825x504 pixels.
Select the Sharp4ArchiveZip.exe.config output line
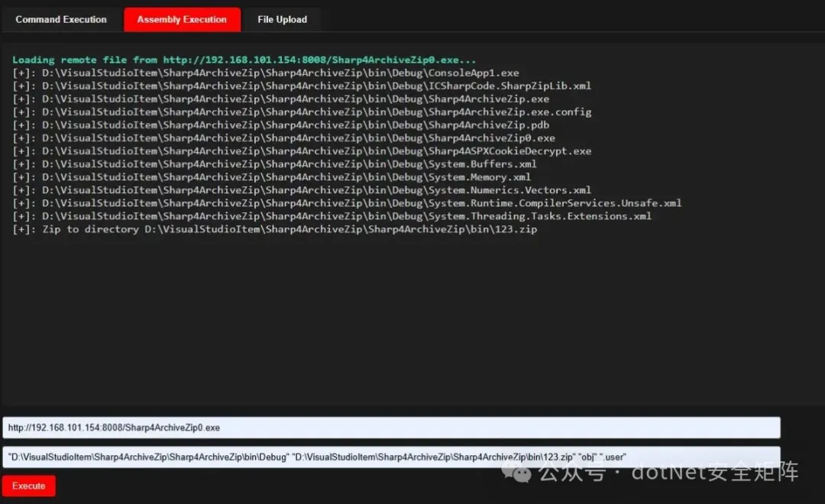coord(302,112)
